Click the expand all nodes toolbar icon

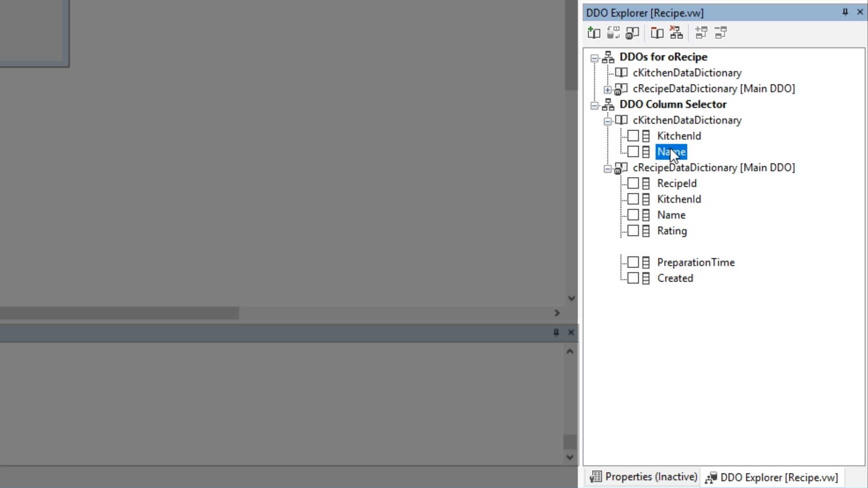(x=701, y=33)
